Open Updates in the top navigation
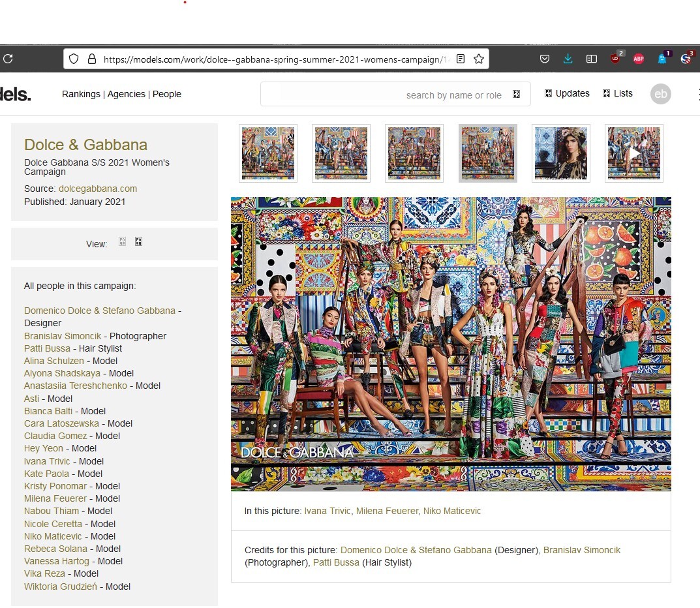The image size is (700, 608). (x=568, y=93)
